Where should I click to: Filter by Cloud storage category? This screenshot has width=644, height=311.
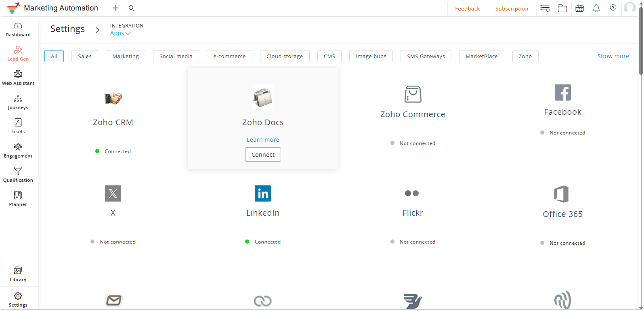point(285,56)
